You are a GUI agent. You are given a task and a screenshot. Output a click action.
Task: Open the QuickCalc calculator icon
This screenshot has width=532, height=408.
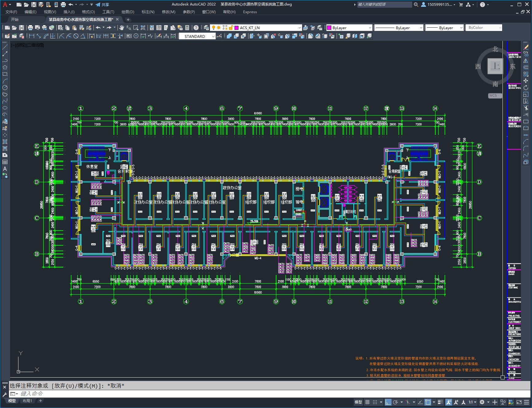point(187,28)
